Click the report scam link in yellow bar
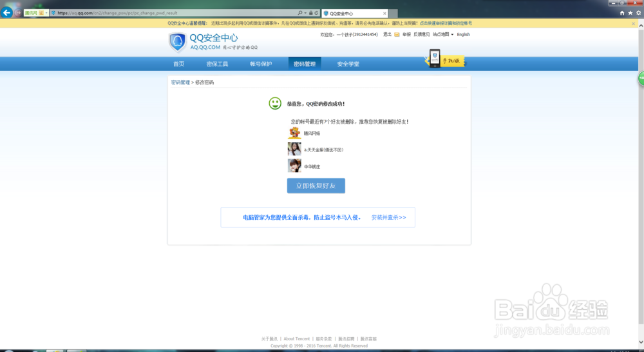Image resolution: width=644 pixels, height=352 pixels. (446, 23)
